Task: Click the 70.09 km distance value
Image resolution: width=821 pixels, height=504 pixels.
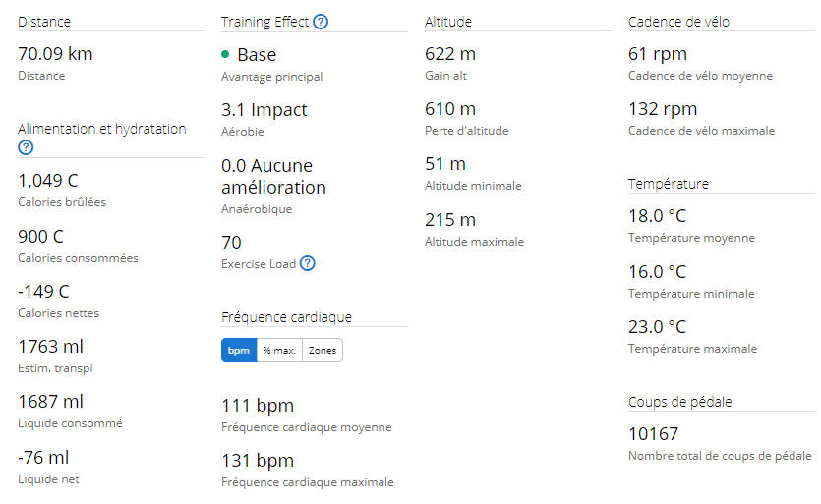Action: (x=55, y=53)
